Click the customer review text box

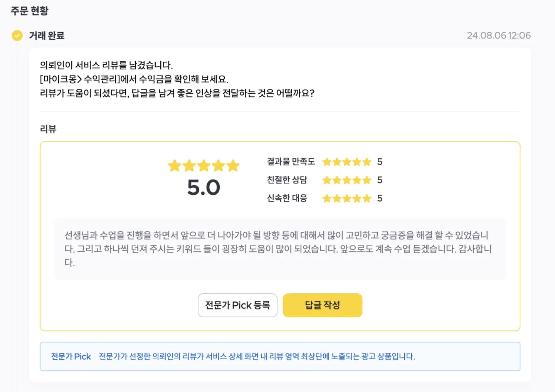click(x=280, y=249)
